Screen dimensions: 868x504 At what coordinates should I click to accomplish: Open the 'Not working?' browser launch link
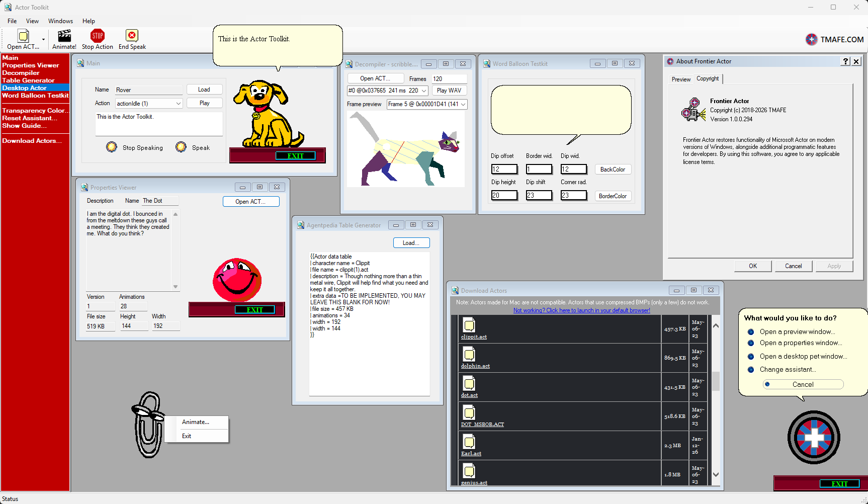[x=581, y=310]
